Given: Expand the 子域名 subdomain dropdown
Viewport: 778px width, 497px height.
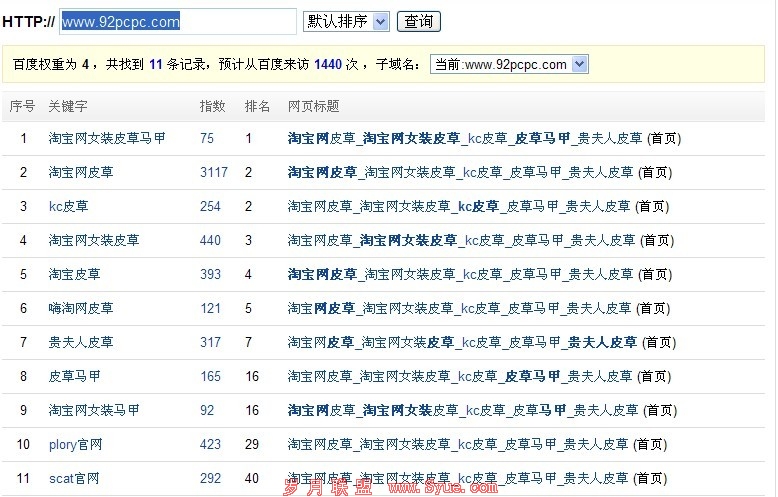Looking at the screenshot, I should tap(509, 64).
